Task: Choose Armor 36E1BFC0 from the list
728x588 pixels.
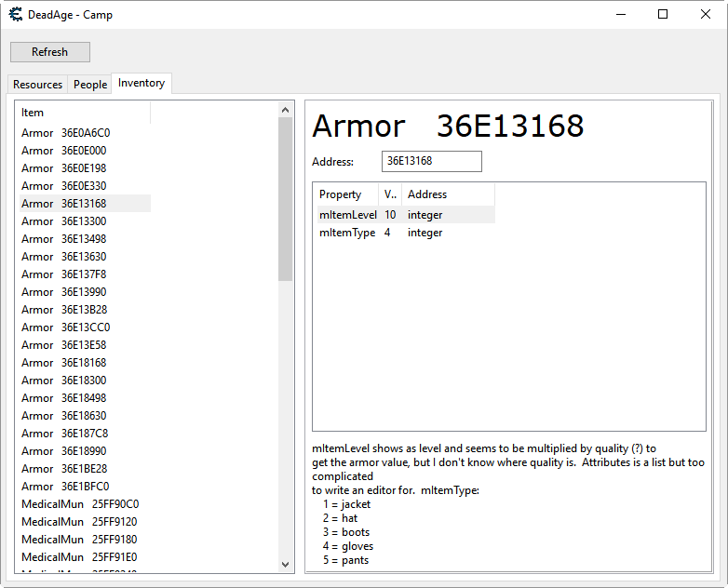Action: point(65,487)
